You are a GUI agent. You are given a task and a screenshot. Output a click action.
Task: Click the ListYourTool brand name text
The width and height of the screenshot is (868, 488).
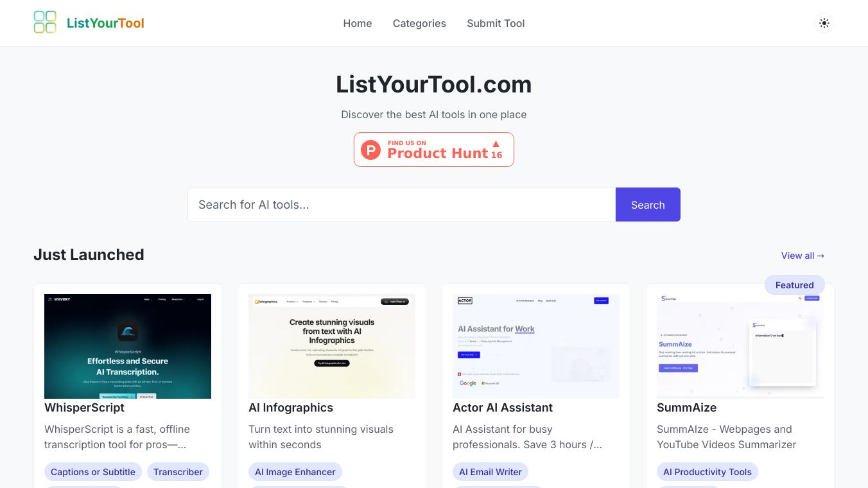[x=105, y=23]
